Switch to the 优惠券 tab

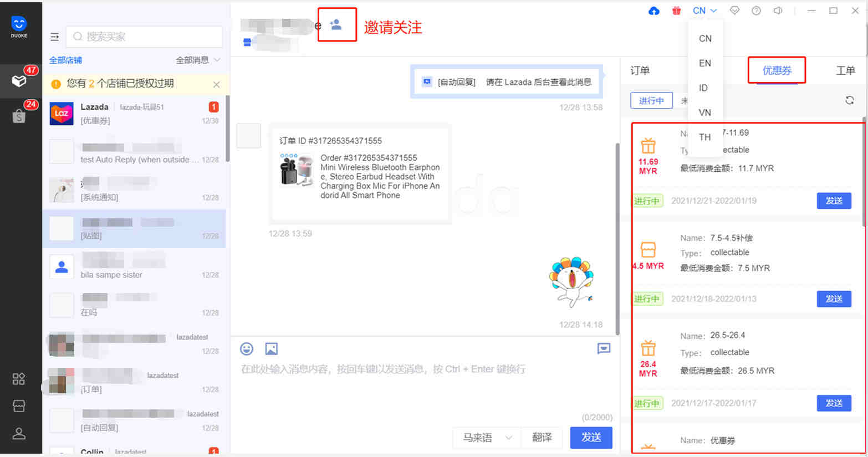tap(777, 70)
